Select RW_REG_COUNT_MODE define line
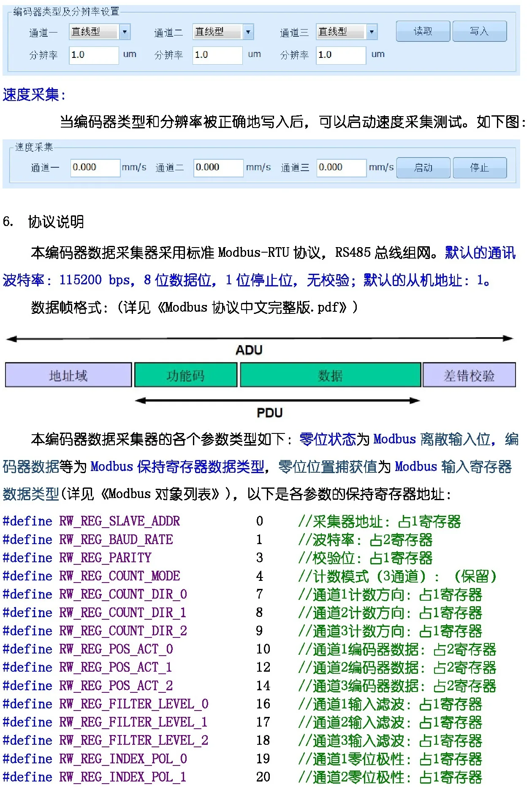 point(250,576)
